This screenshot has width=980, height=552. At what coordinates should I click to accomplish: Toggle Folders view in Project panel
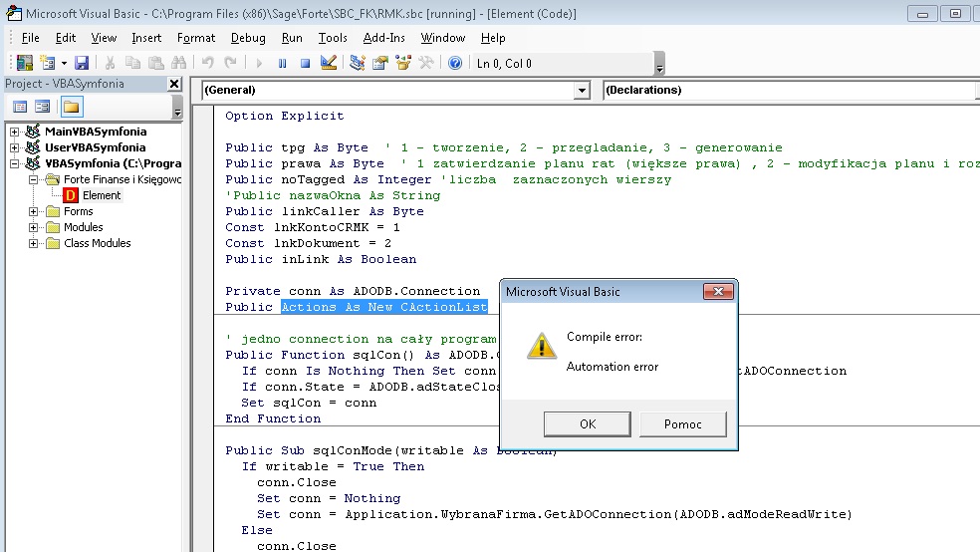point(72,107)
